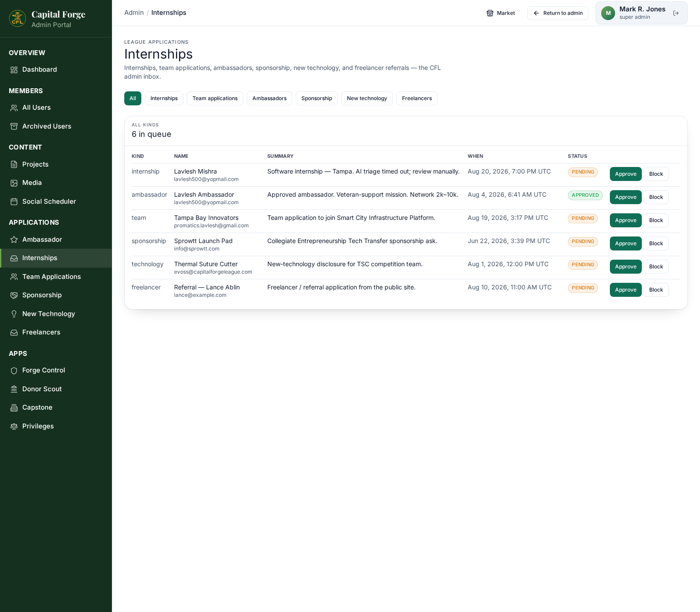Navigate to Team Applications in sidebar
The width and height of the screenshot is (700, 612).
56,277
